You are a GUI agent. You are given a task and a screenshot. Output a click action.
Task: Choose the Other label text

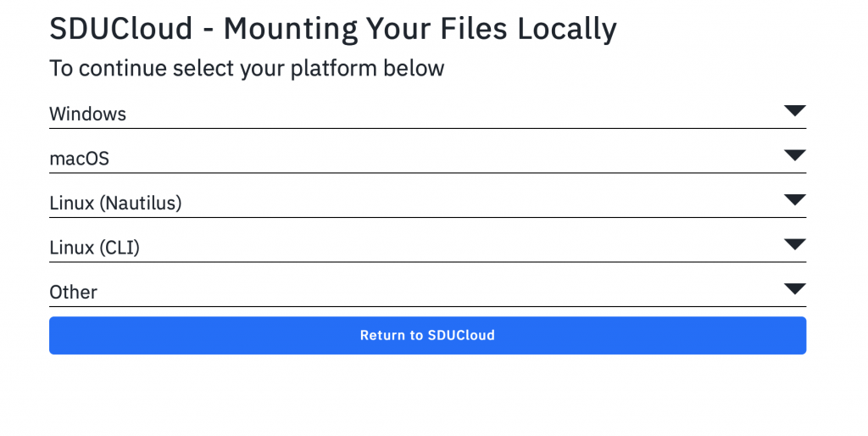(x=73, y=292)
